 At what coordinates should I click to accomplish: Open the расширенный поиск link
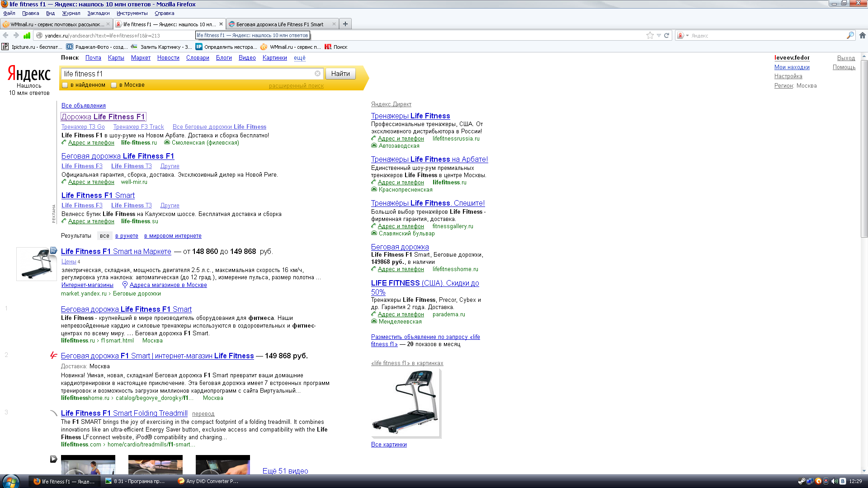pos(296,86)
